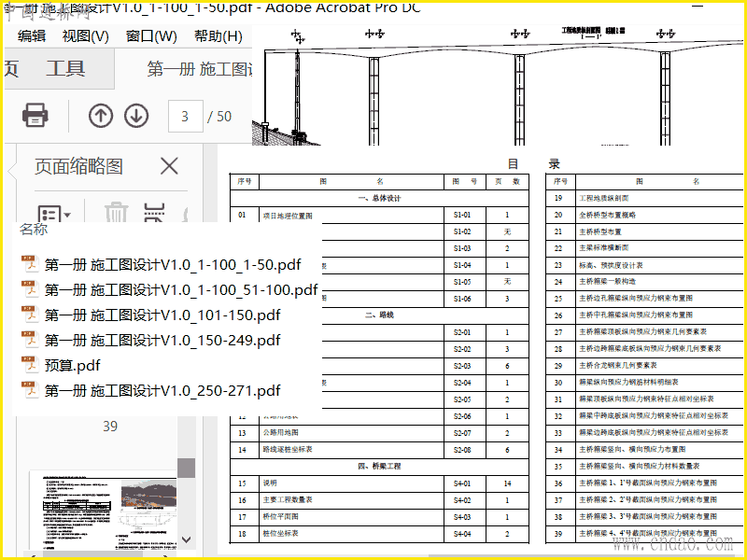Click PDF icon of 101-150.pdf file
The image size is (747, 560).
tap(31, 315)
